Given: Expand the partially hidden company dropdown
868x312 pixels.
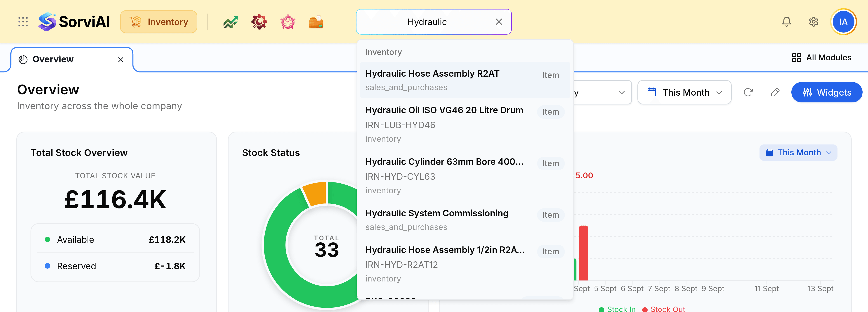Looking at the screenshot, I should pyautogui.click(x=602, y=92).
